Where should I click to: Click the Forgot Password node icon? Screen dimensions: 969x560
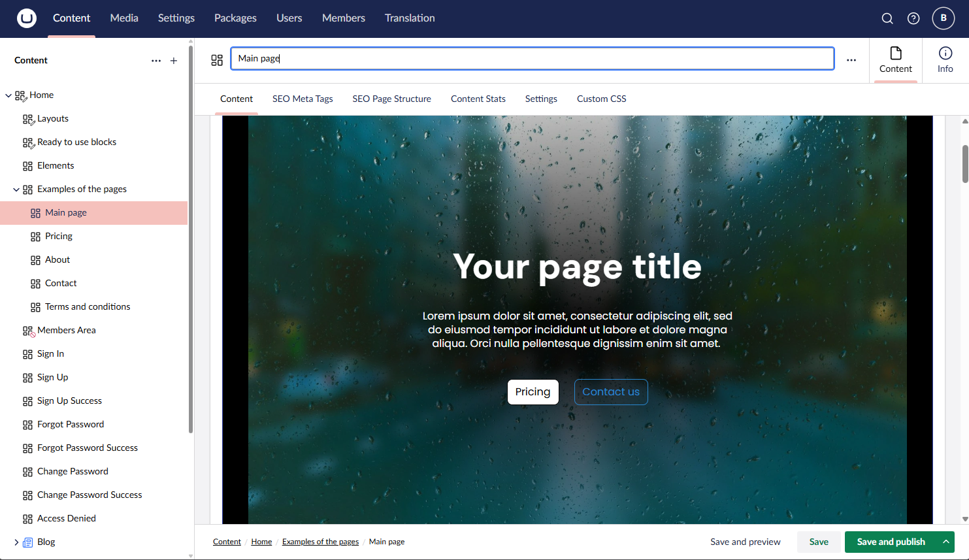pyautogui.click(x=27, y=425)
